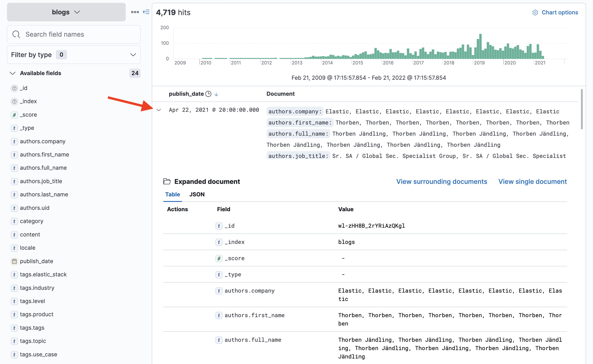Switch to the JSON tab
This screenshot has width=593, height=364.
pos(197,195)
